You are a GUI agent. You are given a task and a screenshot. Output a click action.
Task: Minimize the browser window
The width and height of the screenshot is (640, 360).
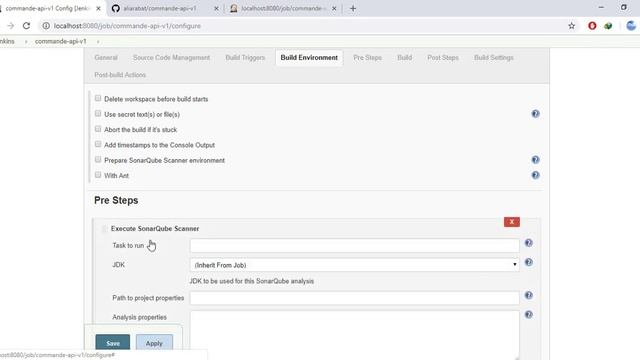click(x=601, y=7)
